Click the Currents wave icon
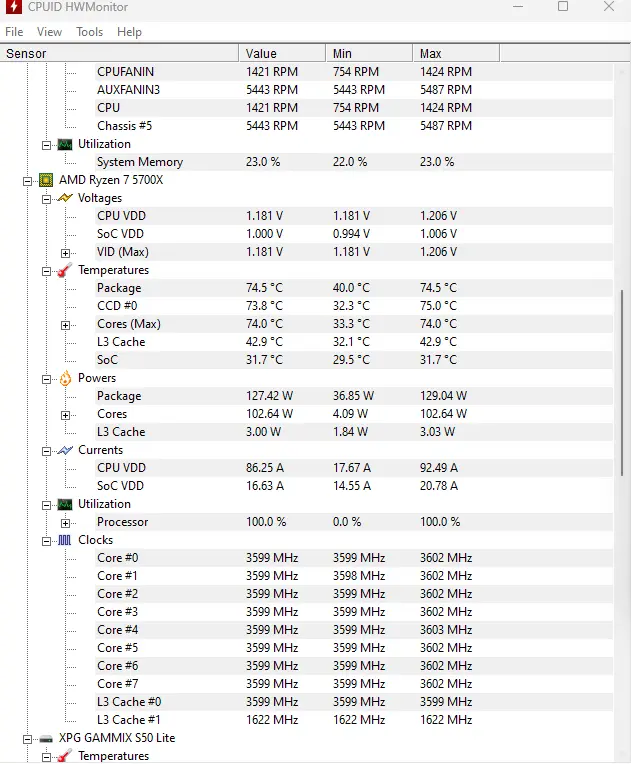Screen dimensions: 631x764 [x=65, y=450]
